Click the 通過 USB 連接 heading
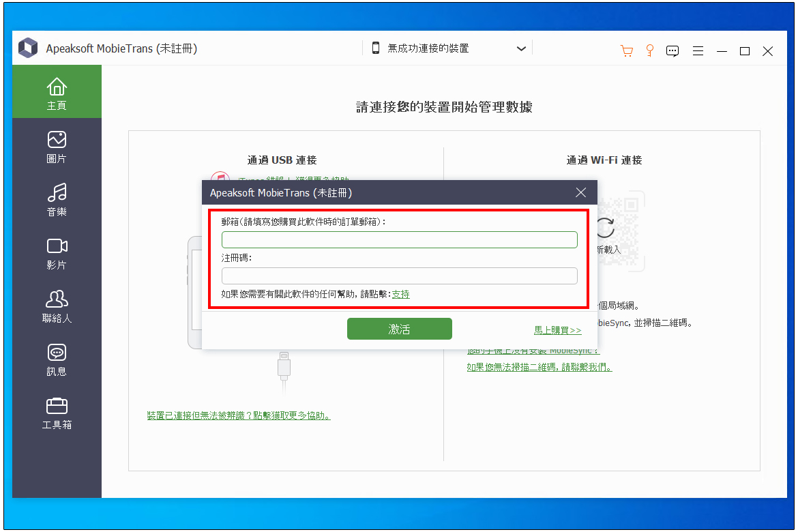The height and width of the screenshot is (532, 798). click(282, 160)
